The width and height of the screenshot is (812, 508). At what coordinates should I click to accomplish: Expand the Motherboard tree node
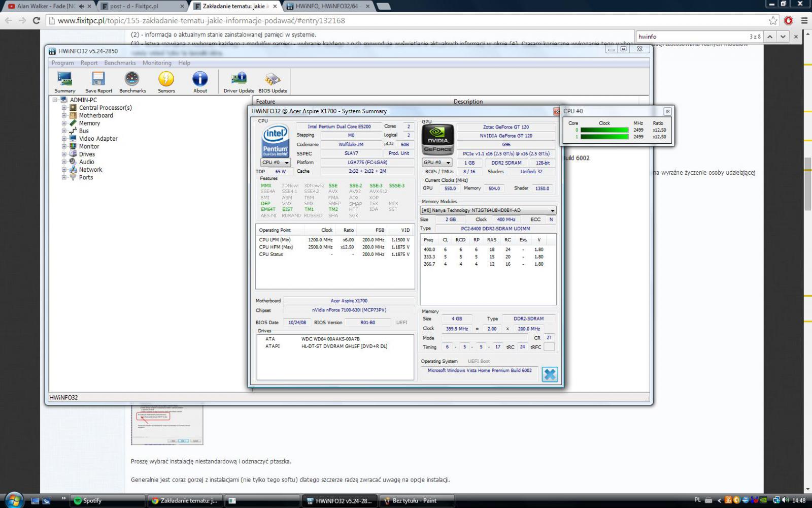tap(64, 115)
